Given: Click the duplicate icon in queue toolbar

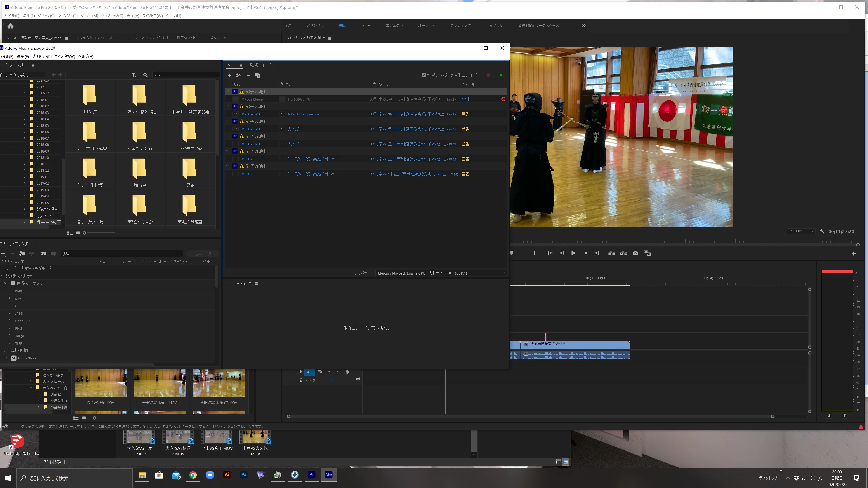Looking at the screenshot, I should tap(258, 75).
